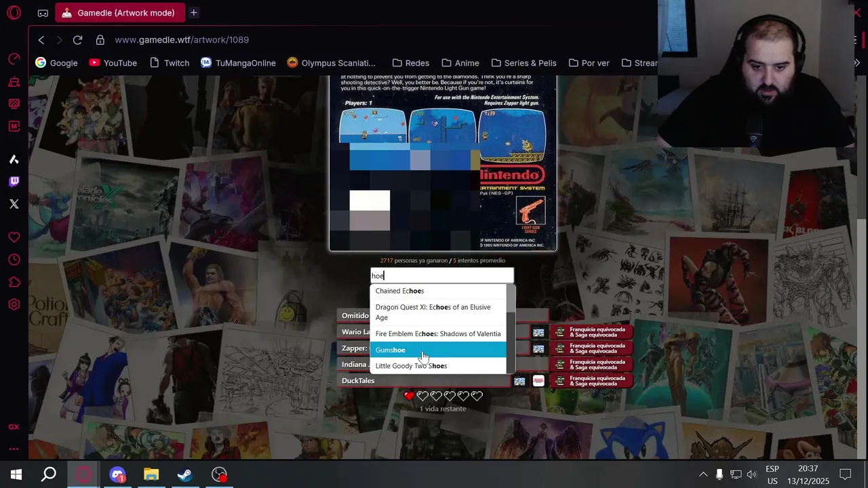Open File Explorer from taskbar

point(151,474)
